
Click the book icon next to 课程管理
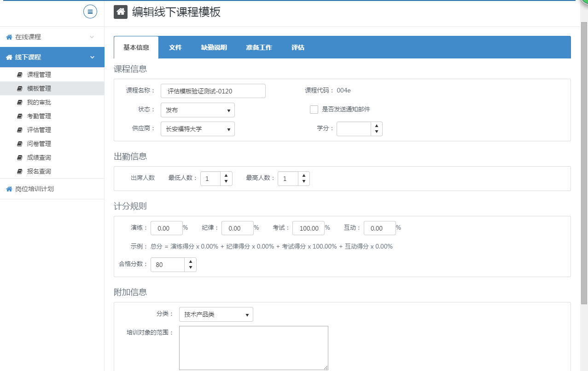[19, 75]
